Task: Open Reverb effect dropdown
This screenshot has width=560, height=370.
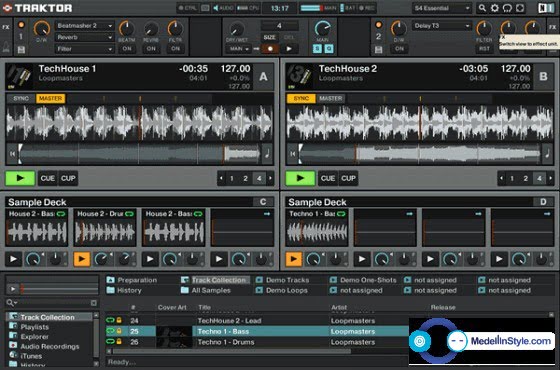Action: tap(84, 37)
